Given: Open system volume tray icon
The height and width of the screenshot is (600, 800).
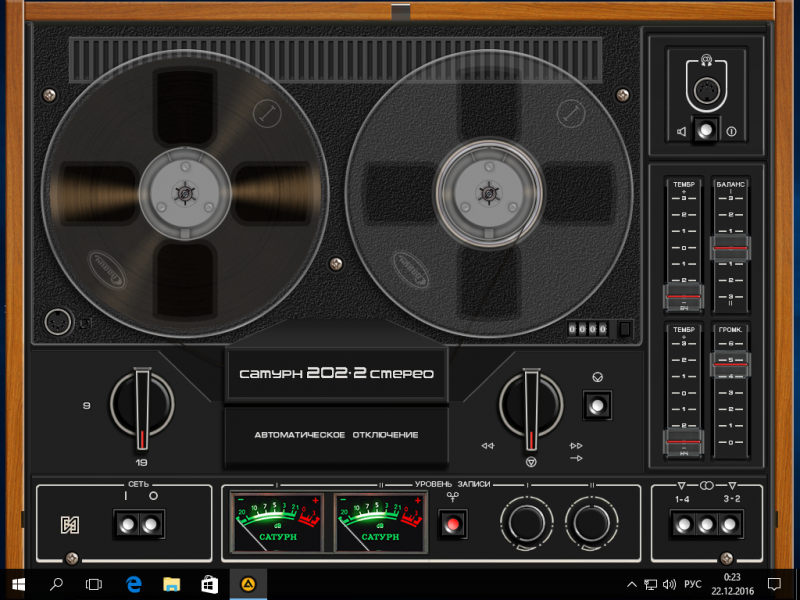Looking at the screenshot, I should point(669,584).
